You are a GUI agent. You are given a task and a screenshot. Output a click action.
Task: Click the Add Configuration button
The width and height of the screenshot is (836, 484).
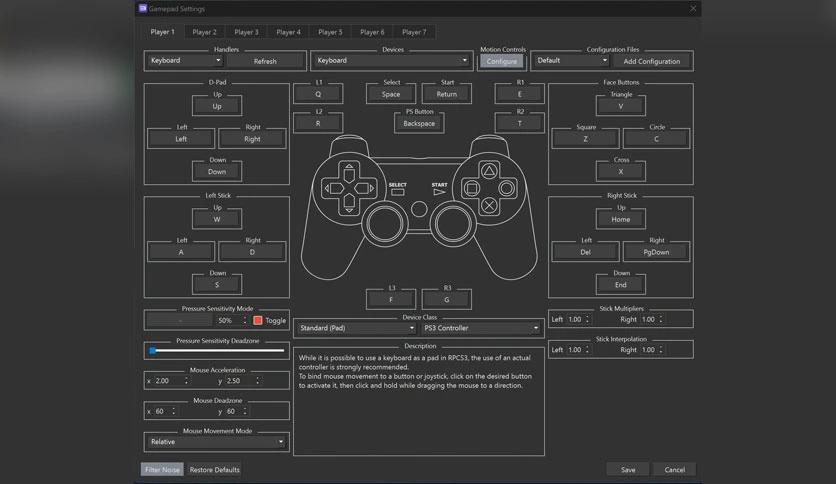pos(652,61)
